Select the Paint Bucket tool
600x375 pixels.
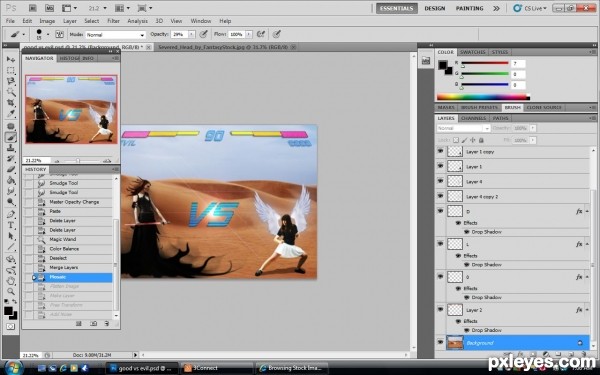(x=11, y=180)
